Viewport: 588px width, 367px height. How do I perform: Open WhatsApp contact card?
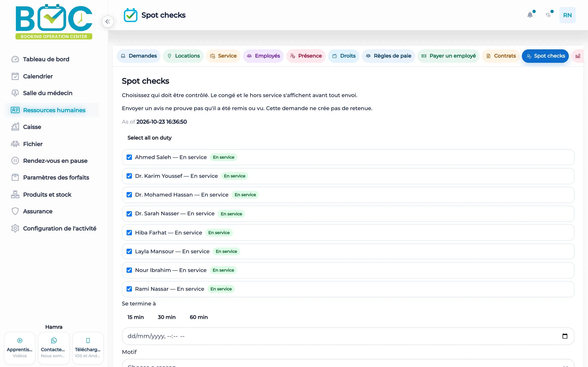coord(54,348)
